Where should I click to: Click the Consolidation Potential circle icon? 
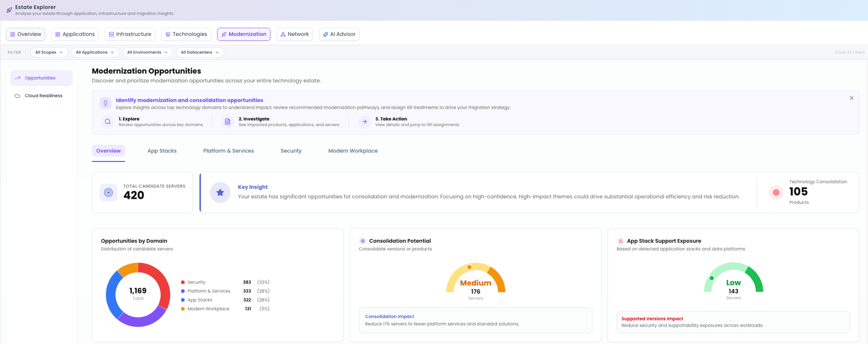[363, 241]
